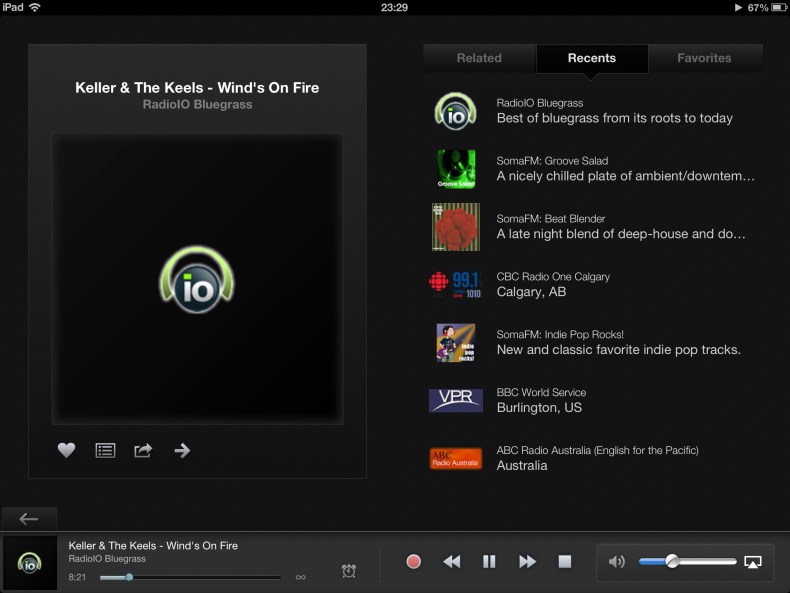Open the sleep timer alarm clock
The height and width of the screenshot is (593, 790).
(x=348, y=571)
